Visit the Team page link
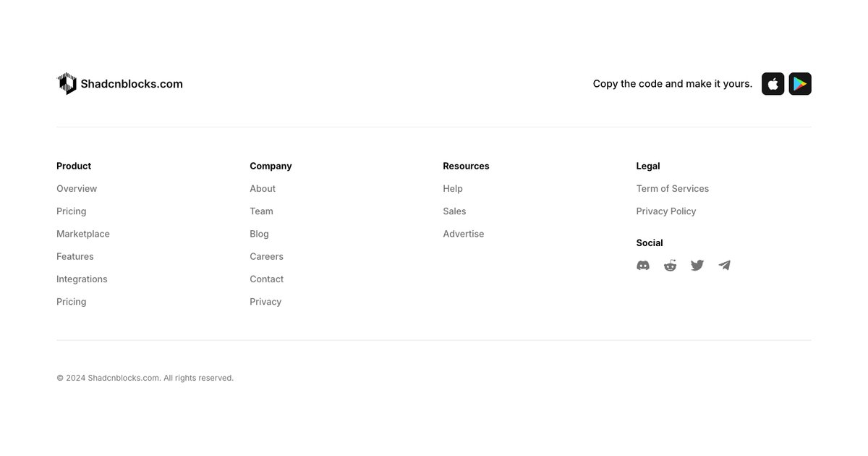The image size is (868, 456). (262, 211)
